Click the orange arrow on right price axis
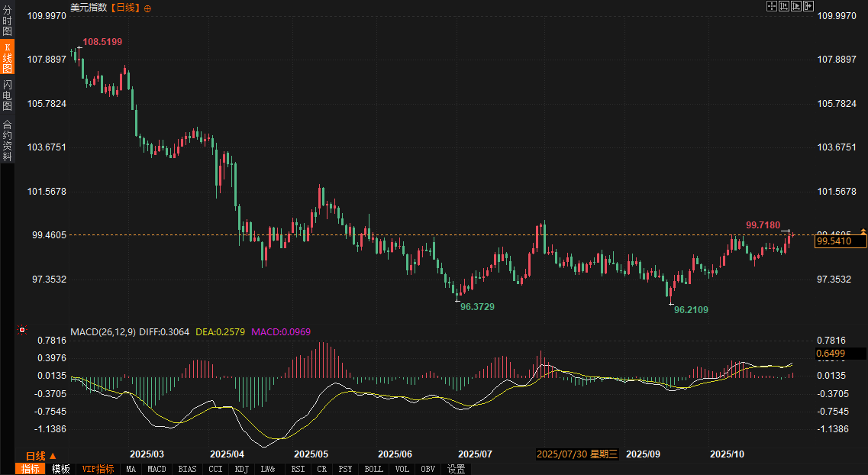This screenshot has width=868, height=475. pos(863,231)
